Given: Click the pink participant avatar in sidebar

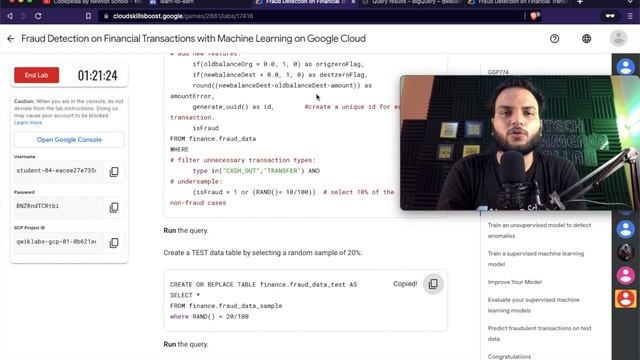Looking at the screenshot, I should coord(626,276).
